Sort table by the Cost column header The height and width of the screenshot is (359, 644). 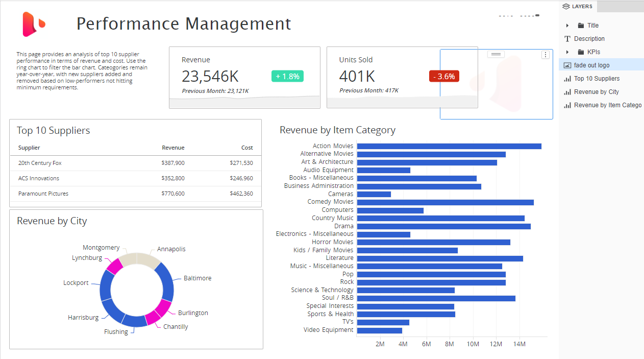(247, 148)
